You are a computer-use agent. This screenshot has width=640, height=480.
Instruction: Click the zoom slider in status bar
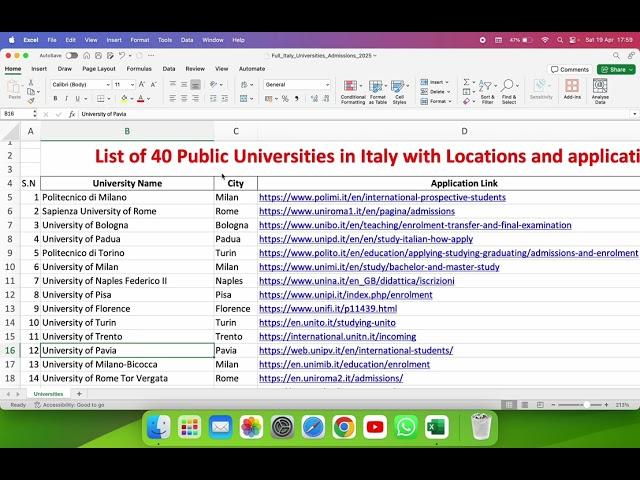pyautogui.click(x=580, y=405)
